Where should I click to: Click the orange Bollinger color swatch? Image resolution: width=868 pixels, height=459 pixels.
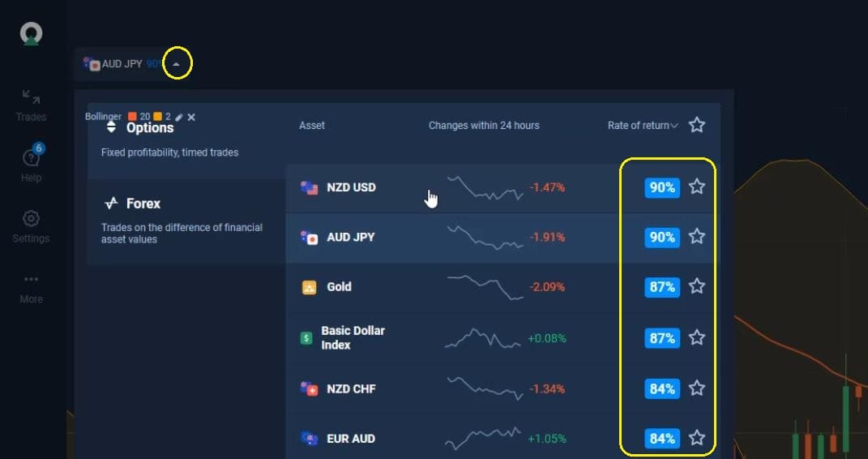[x=158, y=117]
